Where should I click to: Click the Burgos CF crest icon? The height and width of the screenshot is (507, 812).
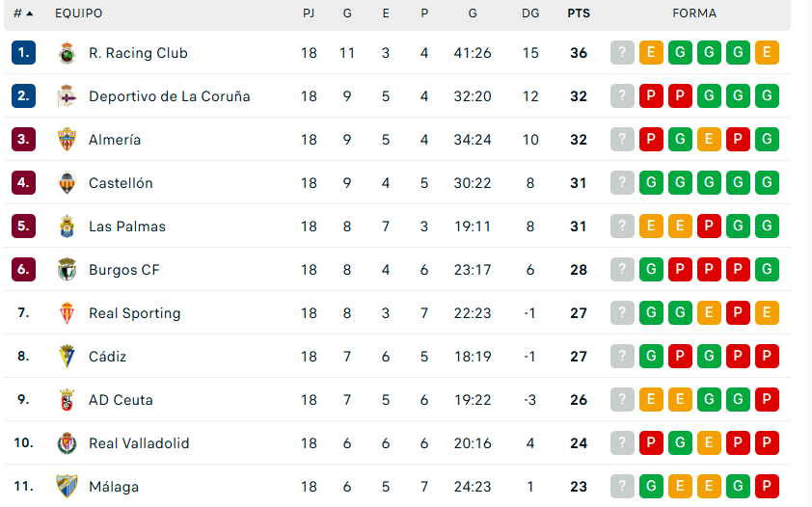[x=67, y=270]
